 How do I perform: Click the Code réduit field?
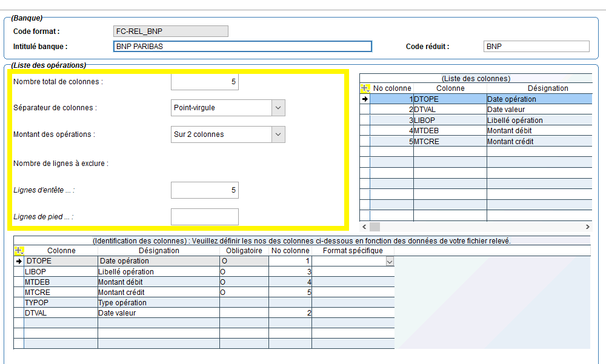(536, 47)
